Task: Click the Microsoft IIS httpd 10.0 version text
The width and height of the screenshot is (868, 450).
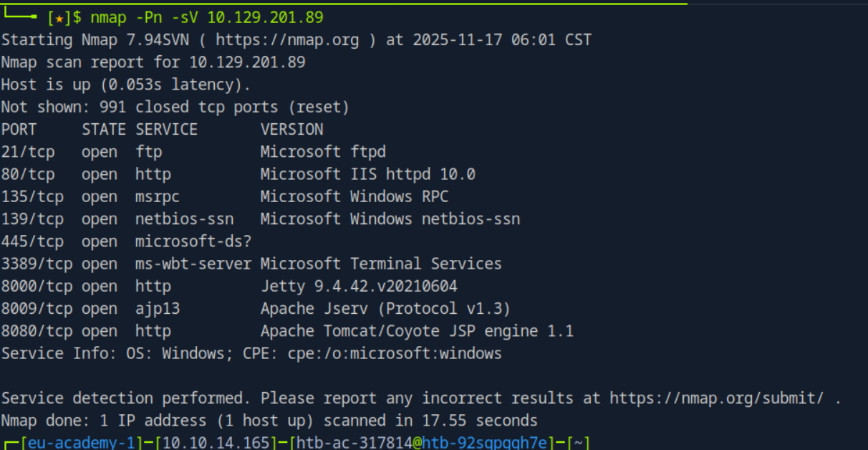Action: click(367, 174)
